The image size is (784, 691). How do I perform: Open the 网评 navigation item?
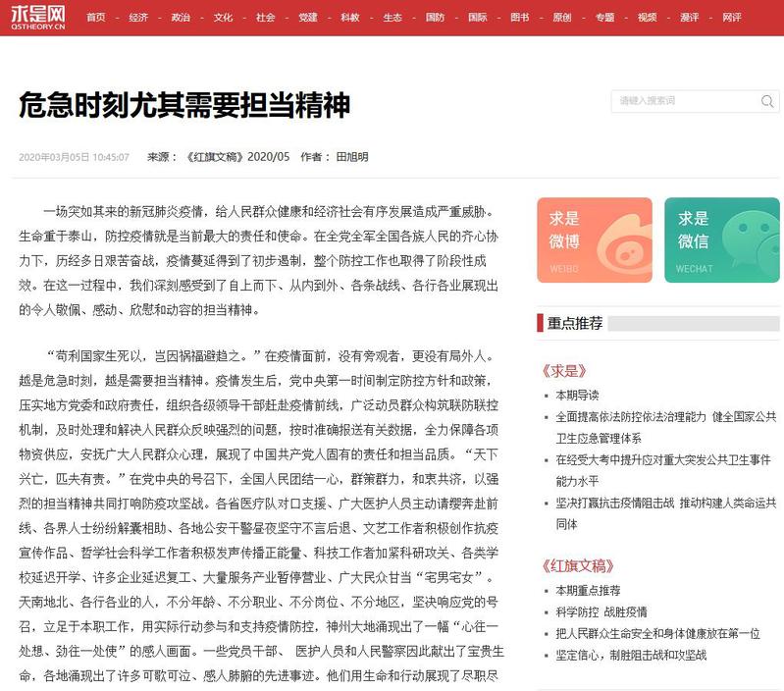coord(731,18)
